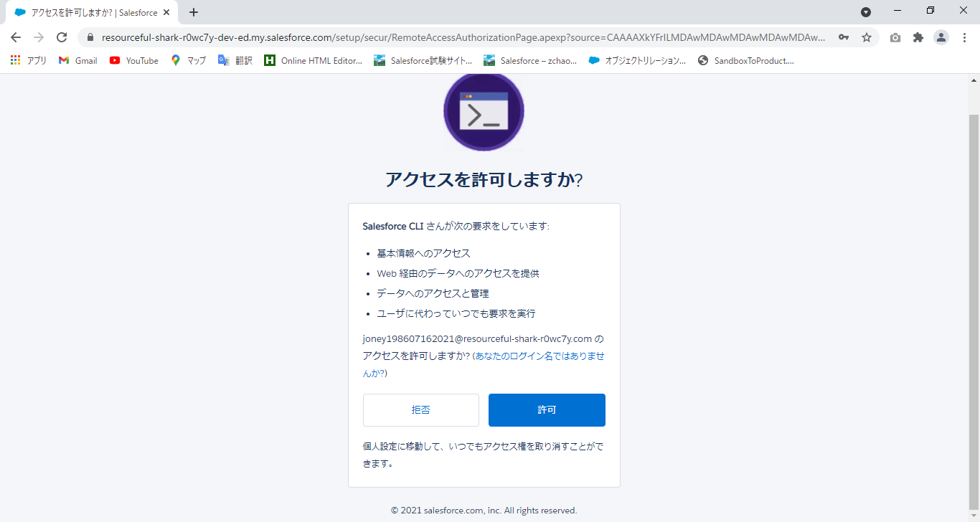
Task: Click the browser forward arrow
Action: point(39,37)
